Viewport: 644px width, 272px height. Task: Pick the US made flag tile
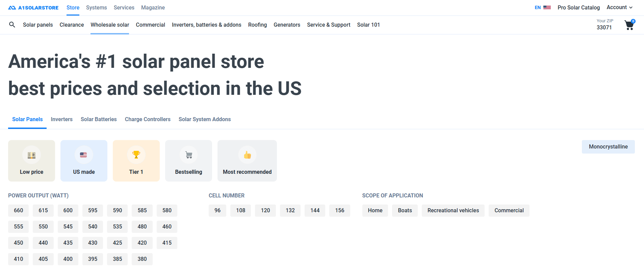tap(84, 161)
